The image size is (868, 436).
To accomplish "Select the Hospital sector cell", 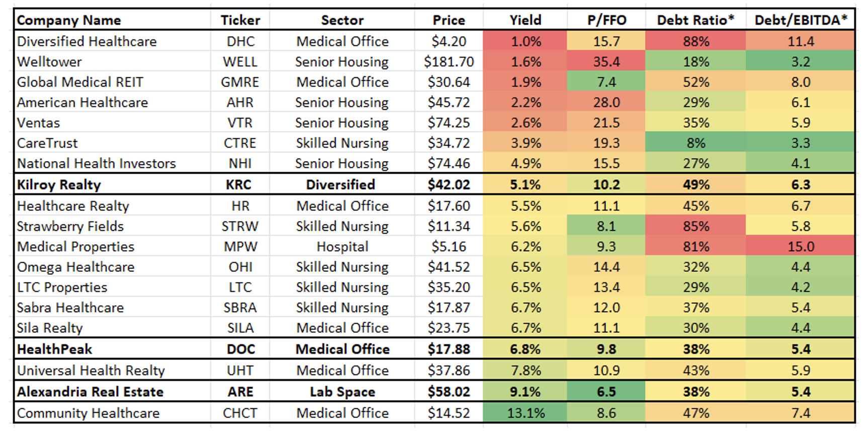I will (342, 247).
